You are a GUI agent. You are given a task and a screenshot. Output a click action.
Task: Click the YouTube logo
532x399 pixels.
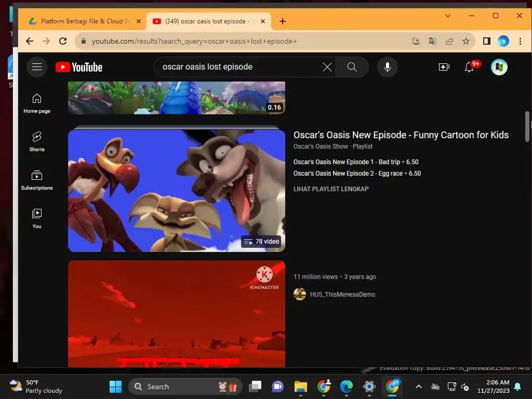pyautogui.click(x=79, y=67)
